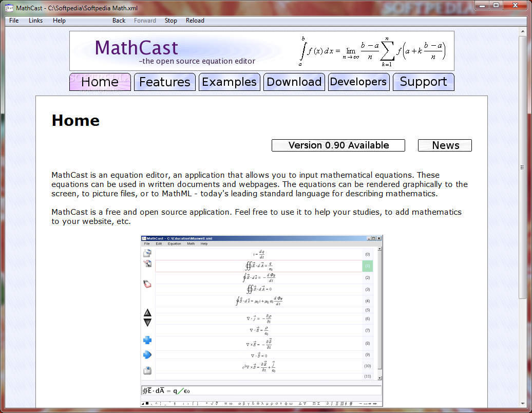Image resolution: width=532 pixels, height=413 pixels.
Task: Open the Support tab
Action: point(424,82)
